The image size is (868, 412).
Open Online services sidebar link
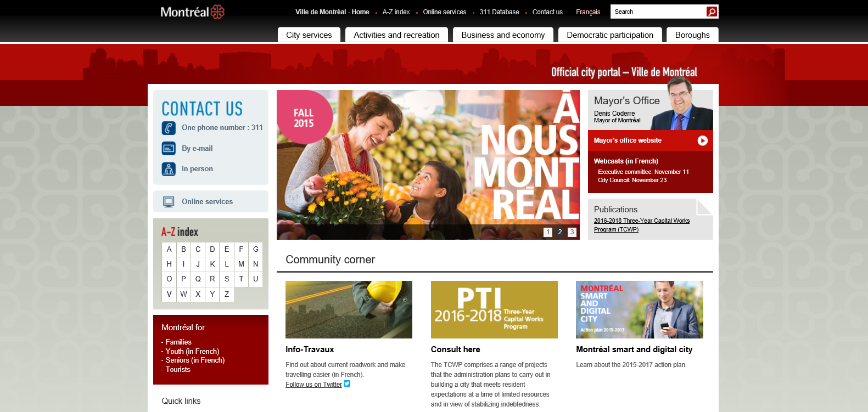coord(207,202)
